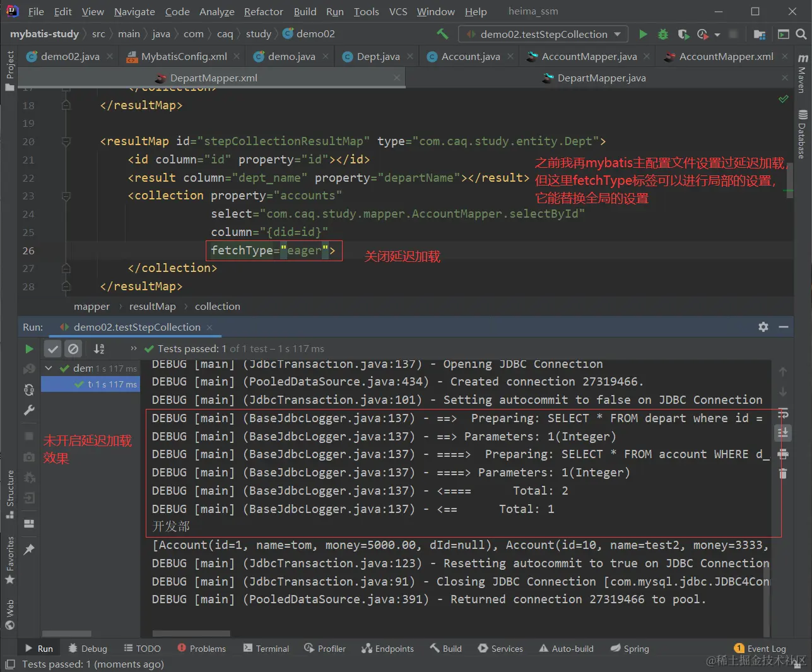Place cursor on the fetchType="eager" line
The width and height of the screenshot is (812, 672).
274,251
